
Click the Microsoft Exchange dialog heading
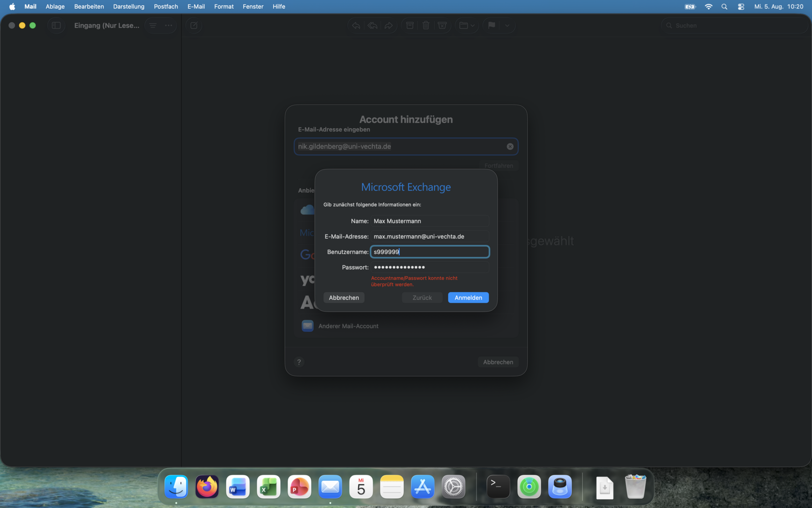tap(406, 187)
